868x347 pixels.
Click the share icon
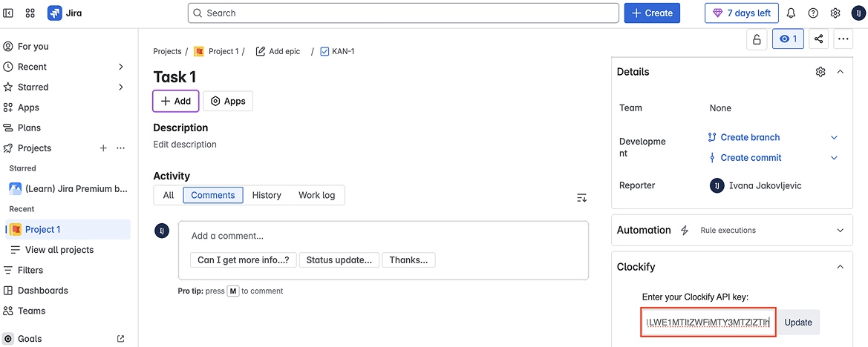819,39
